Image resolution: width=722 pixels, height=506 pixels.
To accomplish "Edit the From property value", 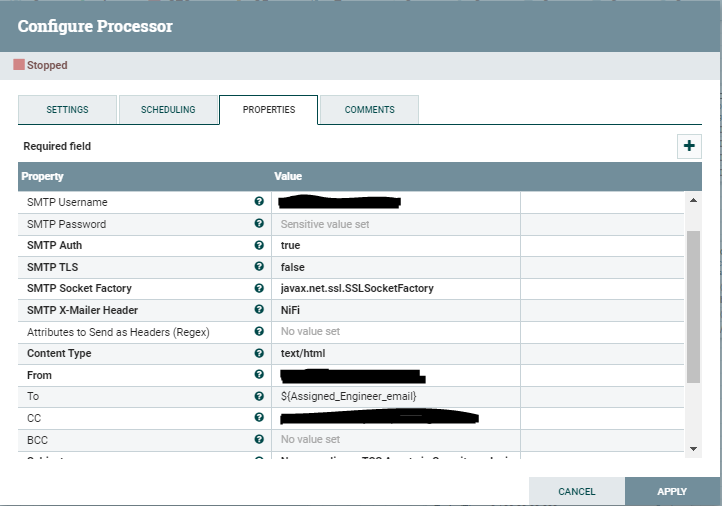I will [x=396, y=375].
